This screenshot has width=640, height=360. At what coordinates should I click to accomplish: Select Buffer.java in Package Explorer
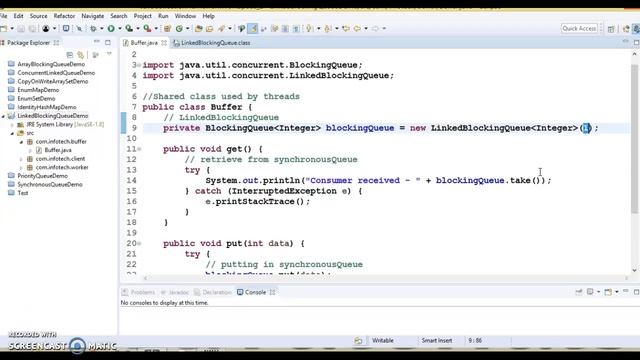pyautogui.click(x=58, y=150)
